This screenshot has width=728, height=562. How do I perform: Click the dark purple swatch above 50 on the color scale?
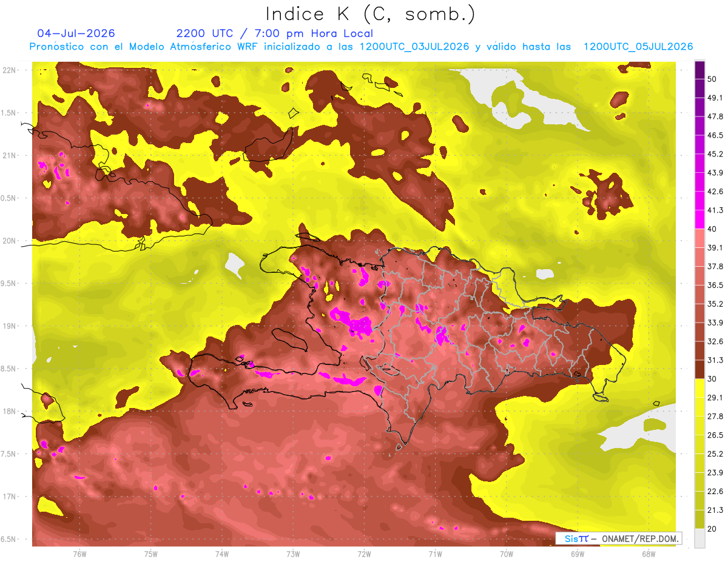(699, 70)
